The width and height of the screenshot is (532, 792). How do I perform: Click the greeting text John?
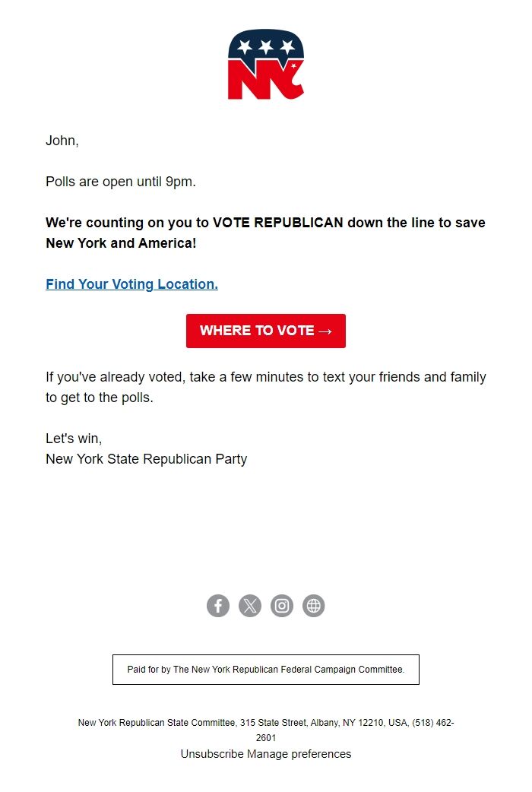(x=59, y=141)
